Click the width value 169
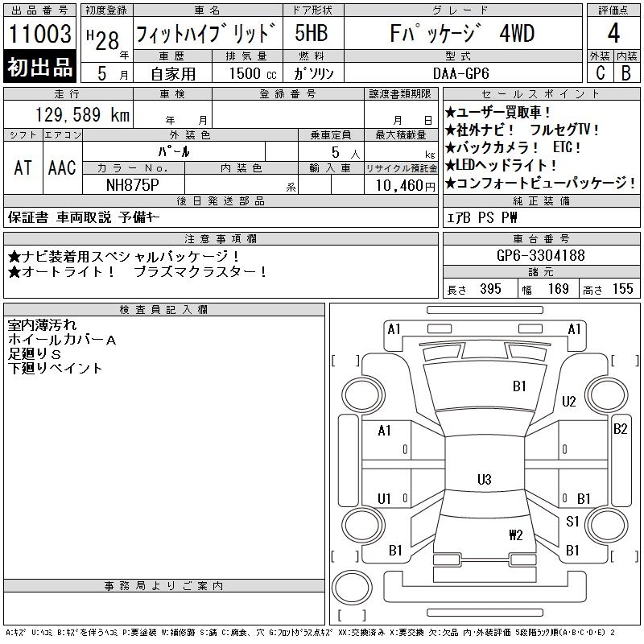Viewport: 644px width, 644px height. (558, 289)
